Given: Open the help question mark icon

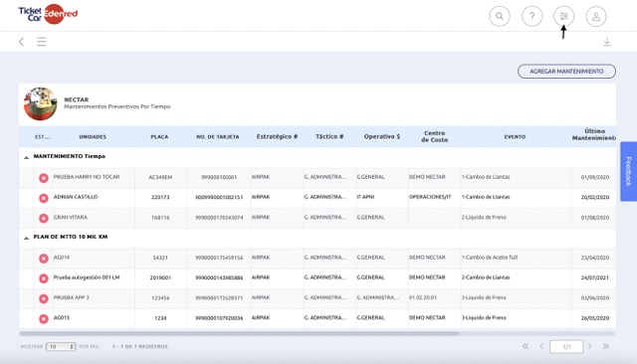Looking at the screenshot, I should coord(531,16).
